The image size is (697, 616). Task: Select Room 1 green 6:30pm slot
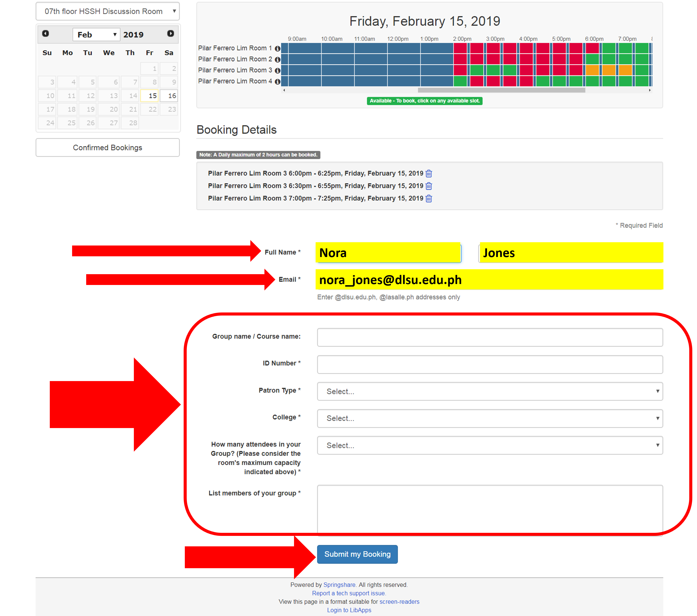tap(609, 48)
